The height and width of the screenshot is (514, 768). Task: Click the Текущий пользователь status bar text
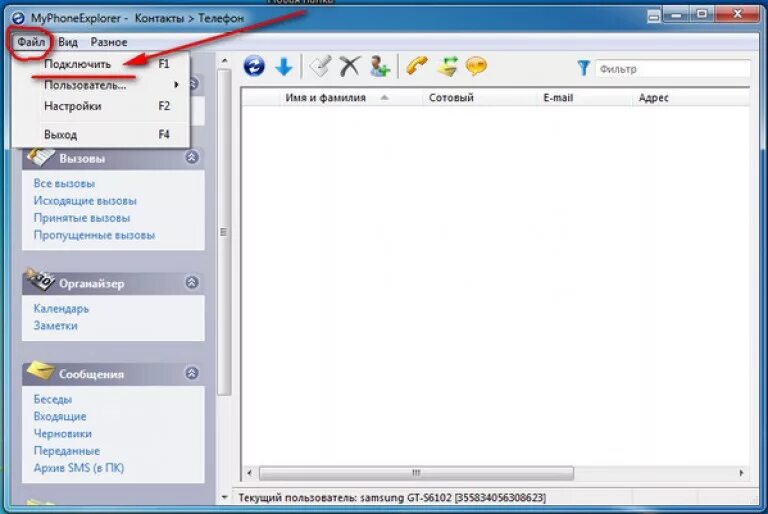coord(392,498)
